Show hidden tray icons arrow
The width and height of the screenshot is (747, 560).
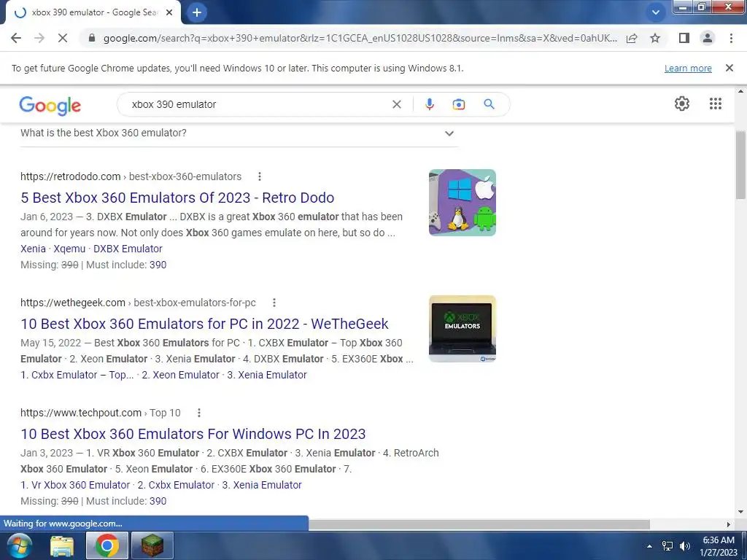(x=649, y=546)
